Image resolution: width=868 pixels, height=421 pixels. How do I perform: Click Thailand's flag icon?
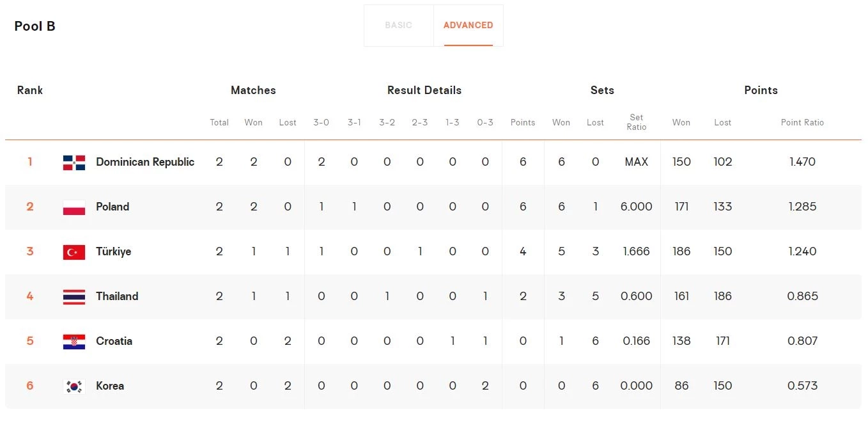(74, 297)
